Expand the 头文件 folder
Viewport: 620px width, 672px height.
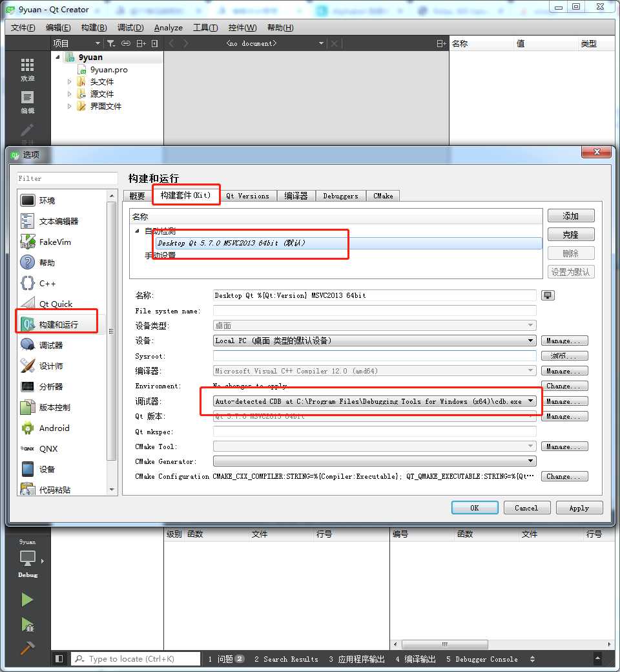pyautogui.click(x=69, y=81)
